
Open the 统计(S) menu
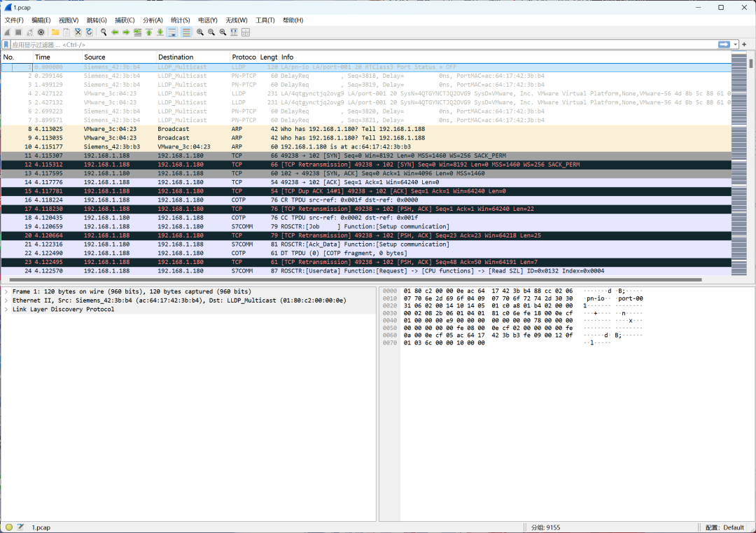pos(181,20)
